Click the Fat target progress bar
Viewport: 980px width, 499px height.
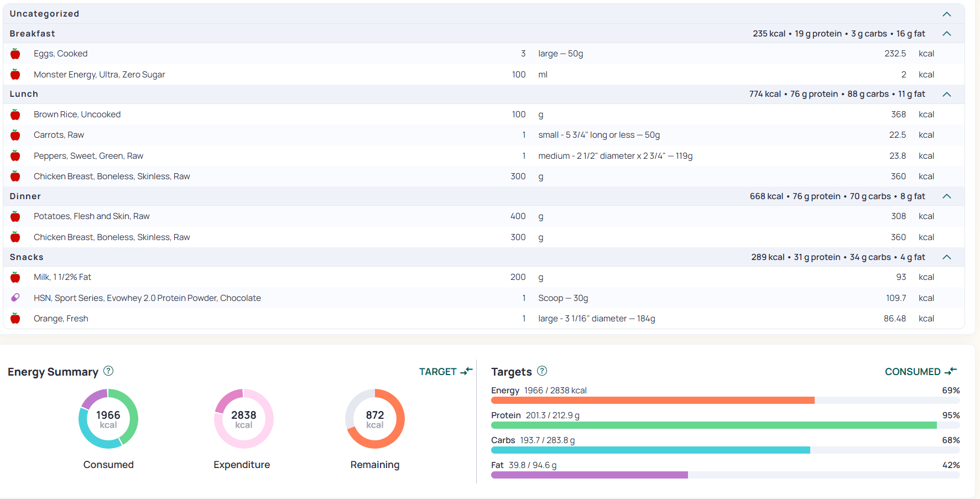pos(726,475)
